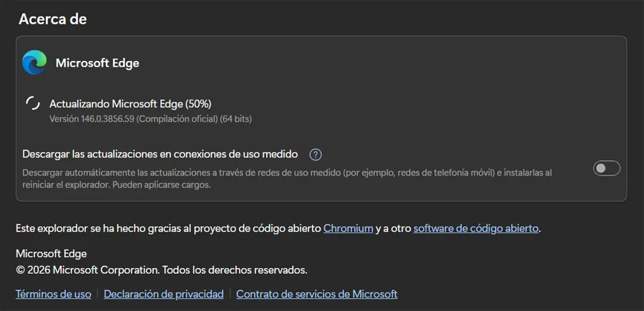
Task: Click the 'Actualizando Microsoft Edge (50%)' status text
Action: tap(130, 104)
